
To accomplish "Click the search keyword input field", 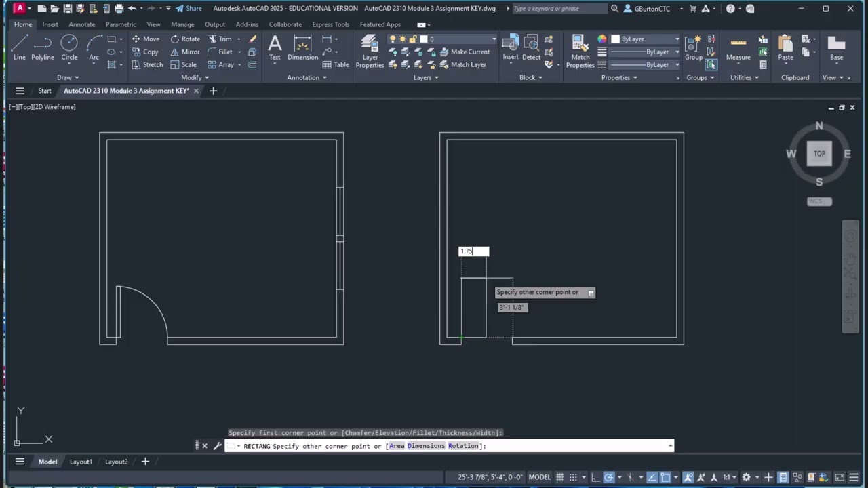I will pyautogui.click(x=559, y=8).
